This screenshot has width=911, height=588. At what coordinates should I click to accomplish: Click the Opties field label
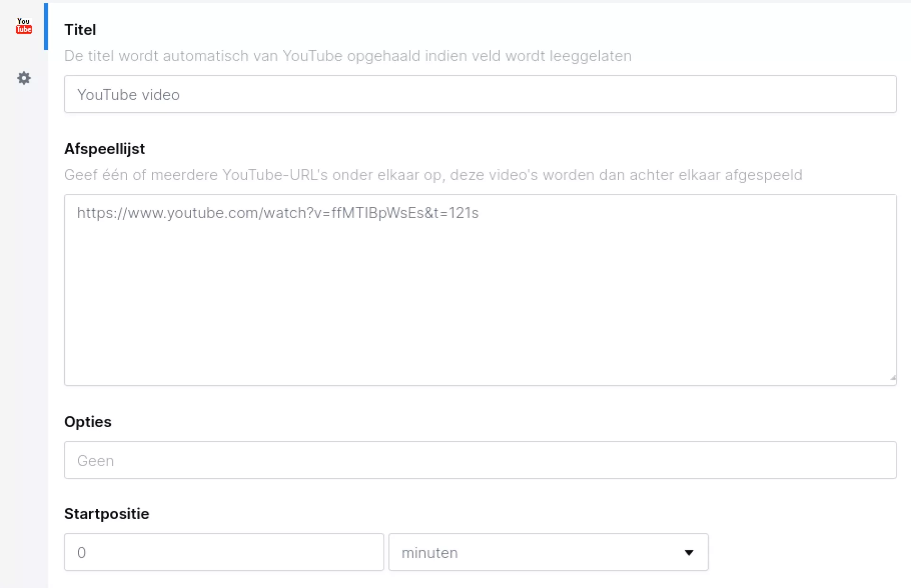[88, 422]
